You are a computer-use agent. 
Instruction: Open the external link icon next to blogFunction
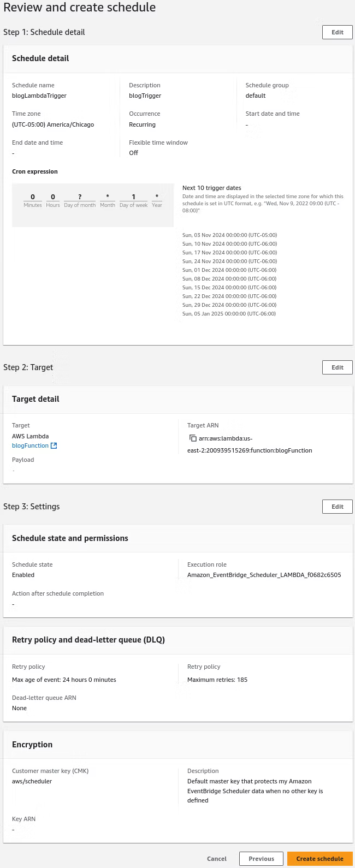54,445
